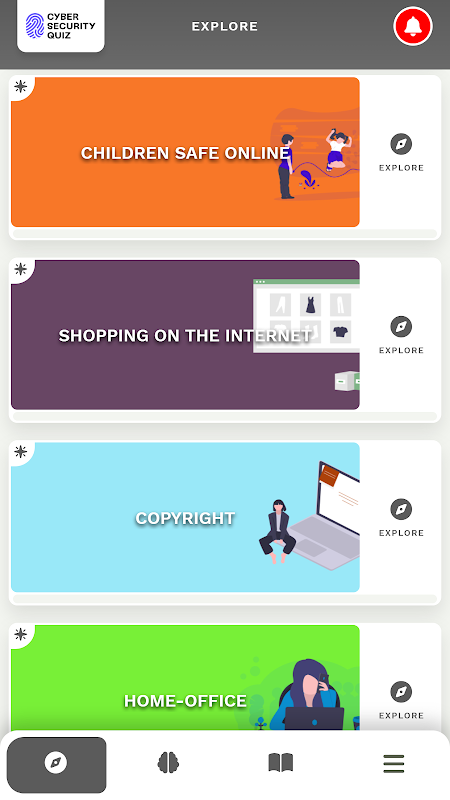The height and width of the screenshot is (800, 450).
Task: Open the Home-Office topic banner
Action: click(185, 679)
